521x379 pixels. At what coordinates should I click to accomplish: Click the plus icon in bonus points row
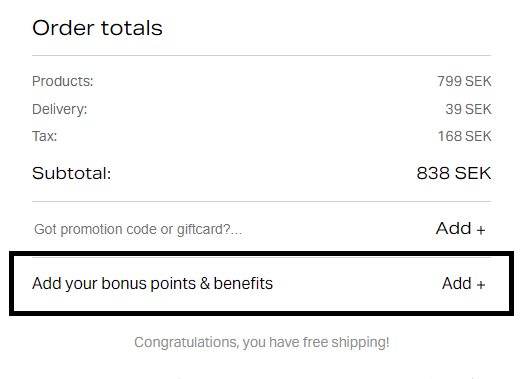[481, 285]
